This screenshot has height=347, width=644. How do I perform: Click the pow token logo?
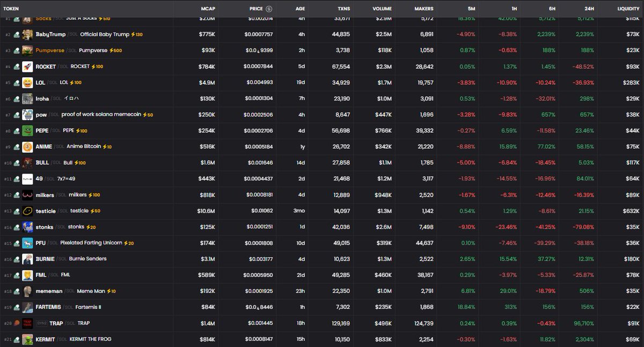(x=27, y=115)
